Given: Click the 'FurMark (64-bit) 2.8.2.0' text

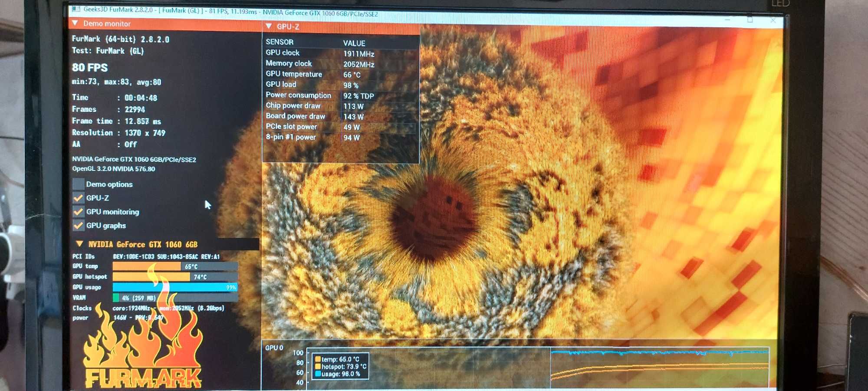Looking at the screenshot, I should tap(121, 39).
